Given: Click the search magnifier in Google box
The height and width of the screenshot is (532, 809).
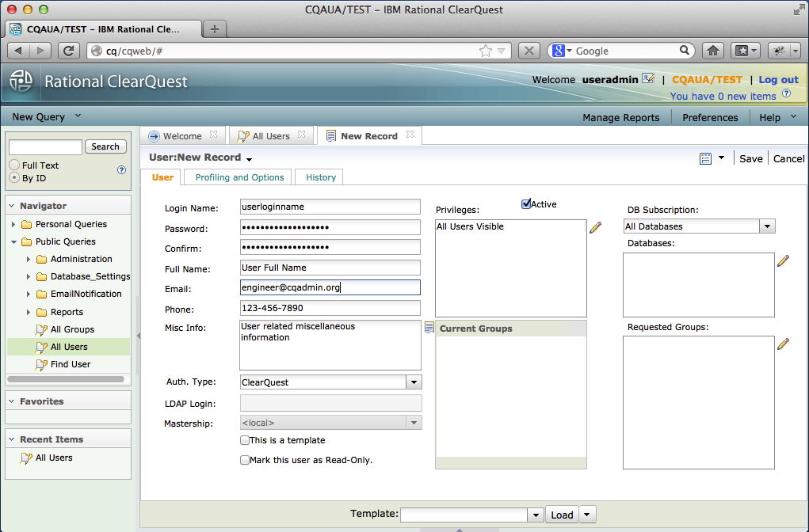Looking at the screenshot, I should coord(684,50).
